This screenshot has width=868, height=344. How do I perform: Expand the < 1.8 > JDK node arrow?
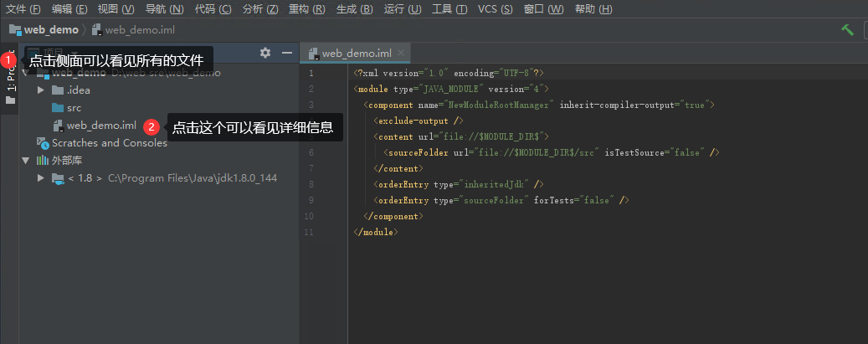(40, 178)
